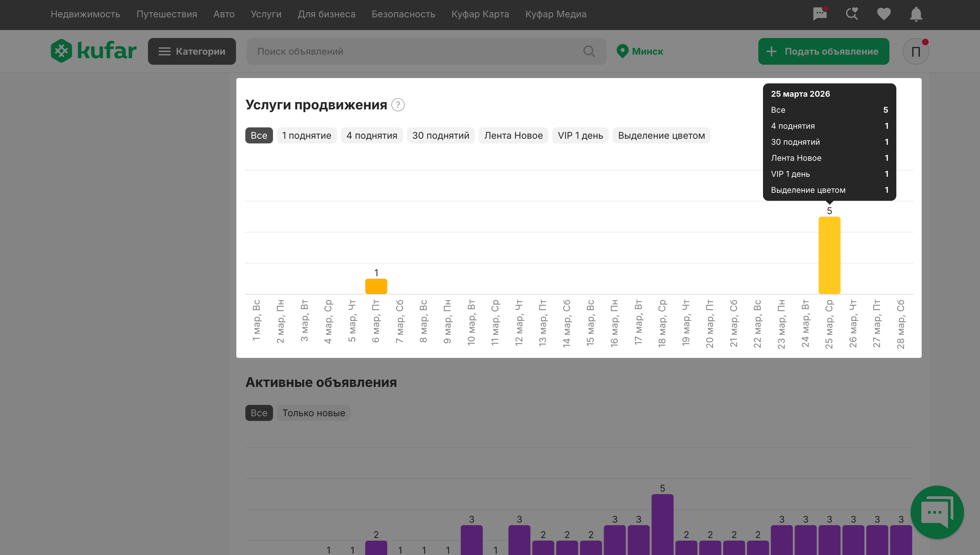Open saved searches icon with heart
Screen dimensions: 980x555
852,14
